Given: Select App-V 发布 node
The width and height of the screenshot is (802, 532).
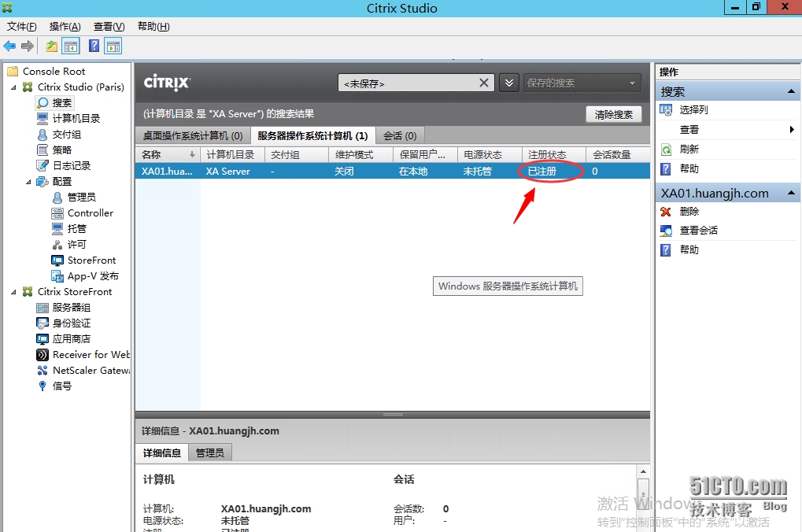Looking at the screenshot, I should pyautogui.click(x=86, y=276).
